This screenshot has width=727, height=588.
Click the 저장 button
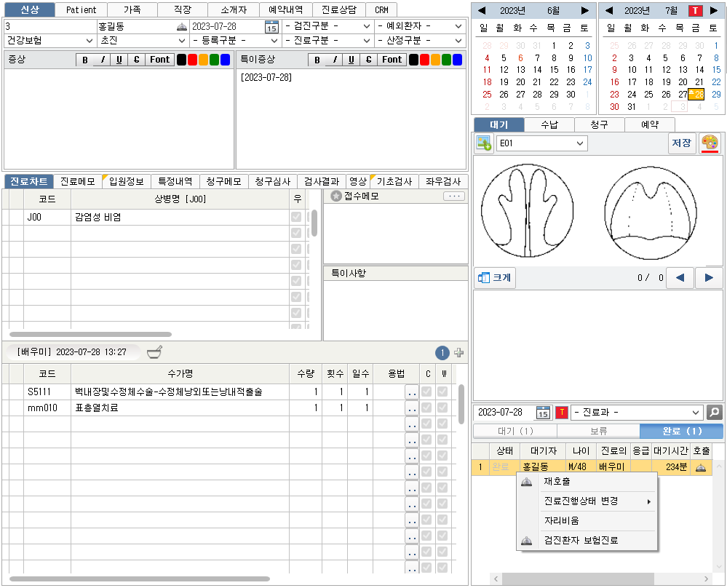click(x=682, y=143)
